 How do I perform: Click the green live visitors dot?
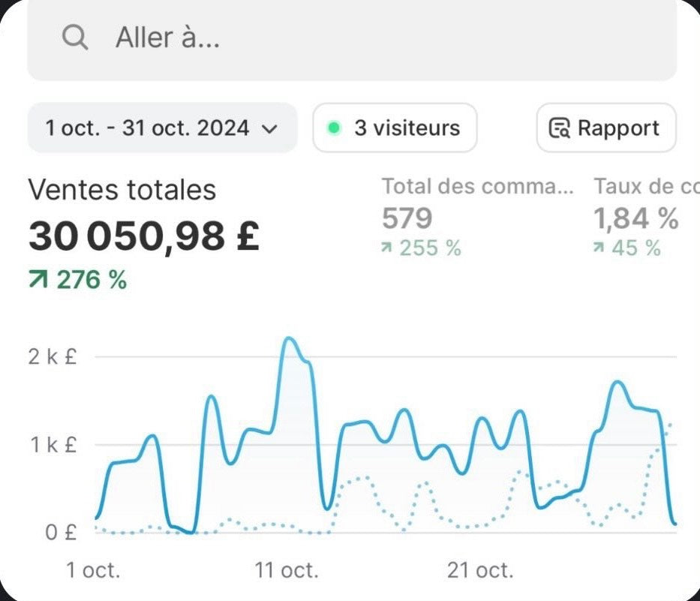point(334,128)
